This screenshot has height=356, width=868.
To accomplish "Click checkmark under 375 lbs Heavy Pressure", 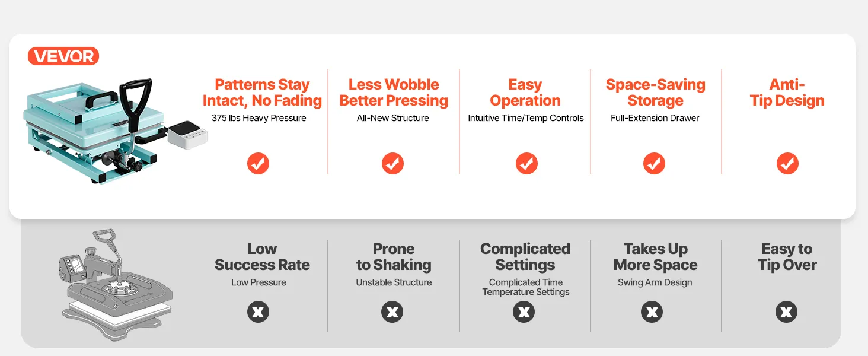I will [258, 163].
